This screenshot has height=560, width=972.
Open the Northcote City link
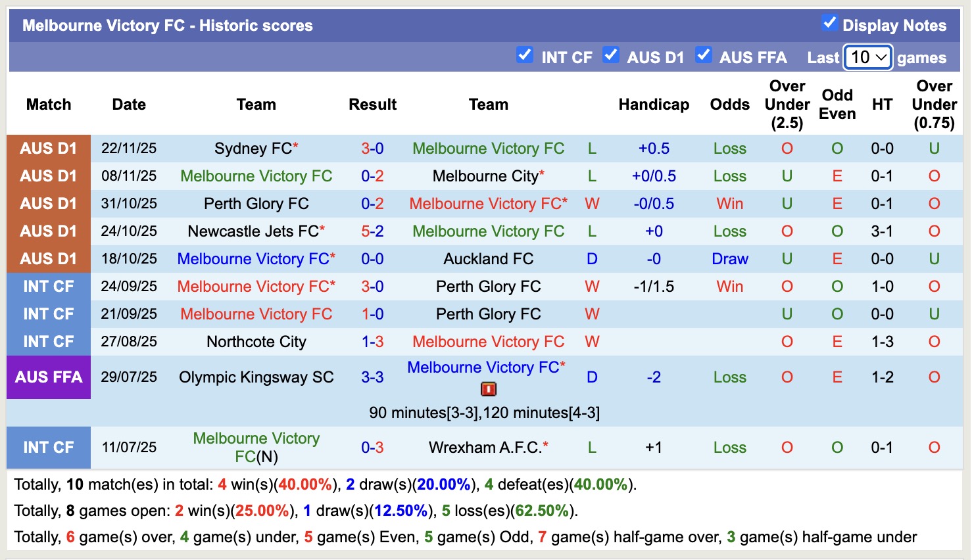(x=256, y=341)
